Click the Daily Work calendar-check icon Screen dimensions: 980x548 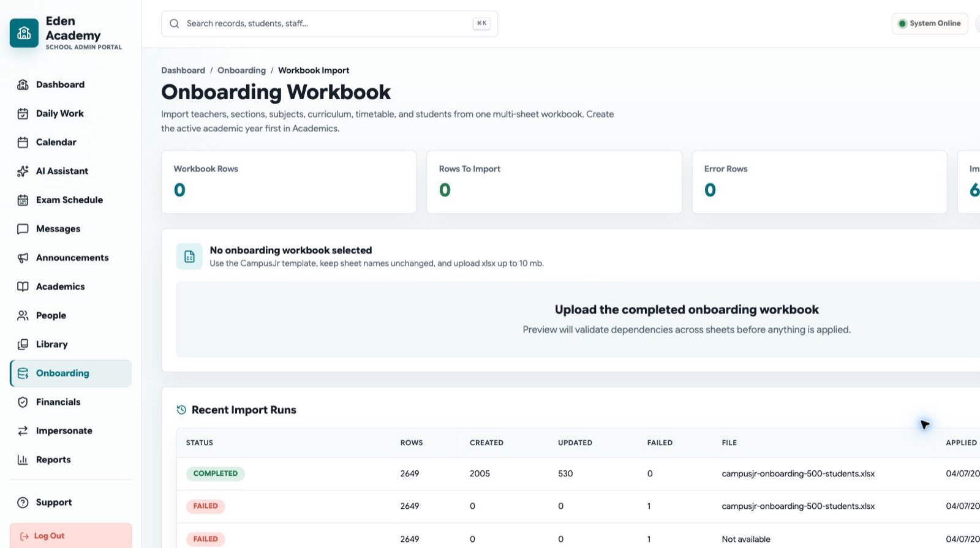pyautogui.click(x=23, y=113)
